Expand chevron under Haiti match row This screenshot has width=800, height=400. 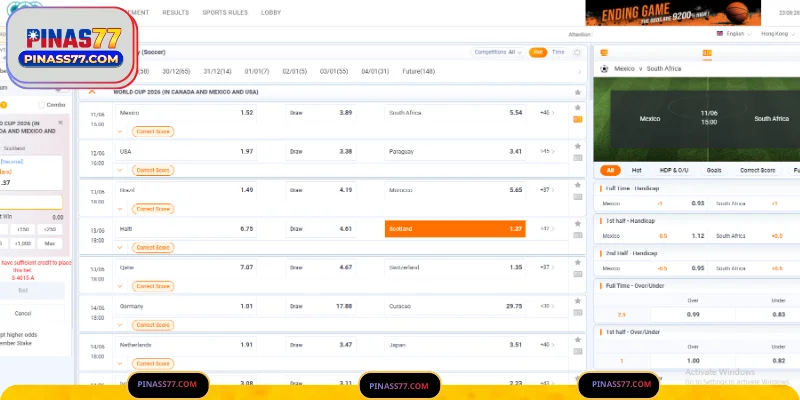point(120,247)
